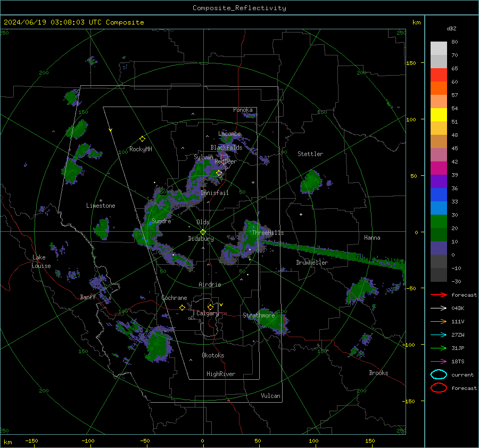Image resolution: width=479 pixels, height=448 pixels.
Task: Click the Lake Louise label
Action: [41, 262]
